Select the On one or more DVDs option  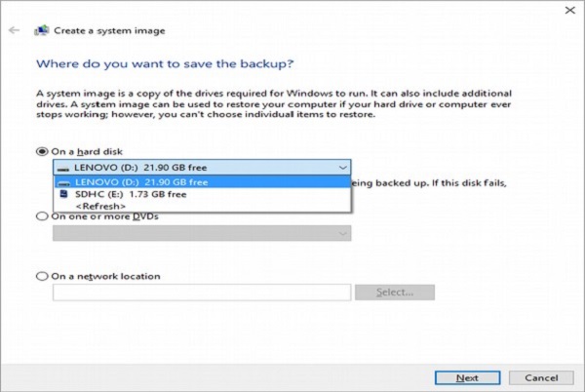[x=41, y=216]
